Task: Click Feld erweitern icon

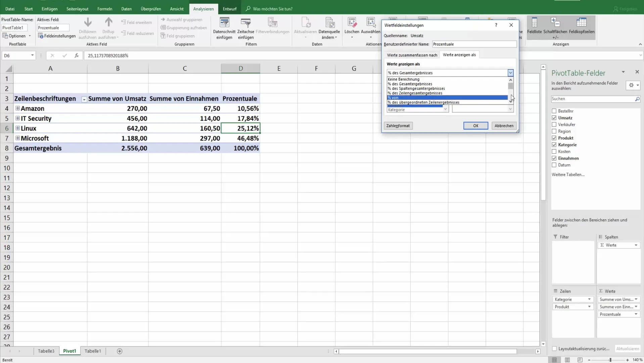Action: [x=123, y=22]
